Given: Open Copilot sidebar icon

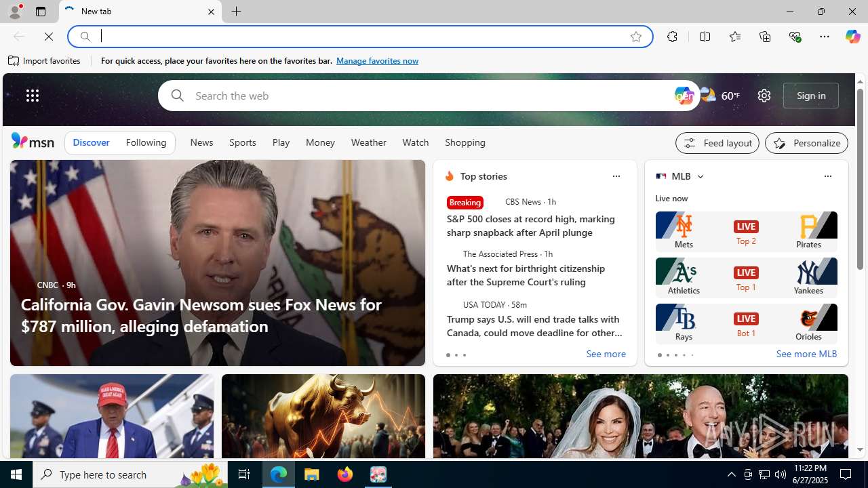Looking at the screenshot, I should (852, 37).
